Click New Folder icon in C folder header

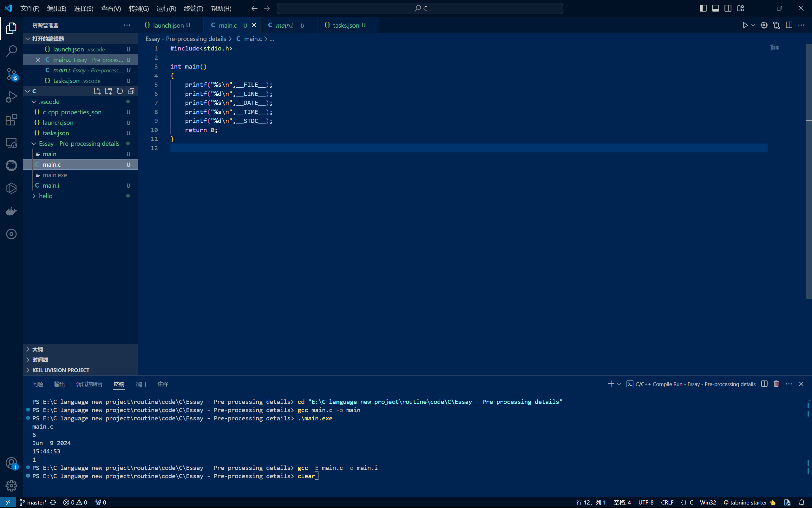[x=108, y=91]
